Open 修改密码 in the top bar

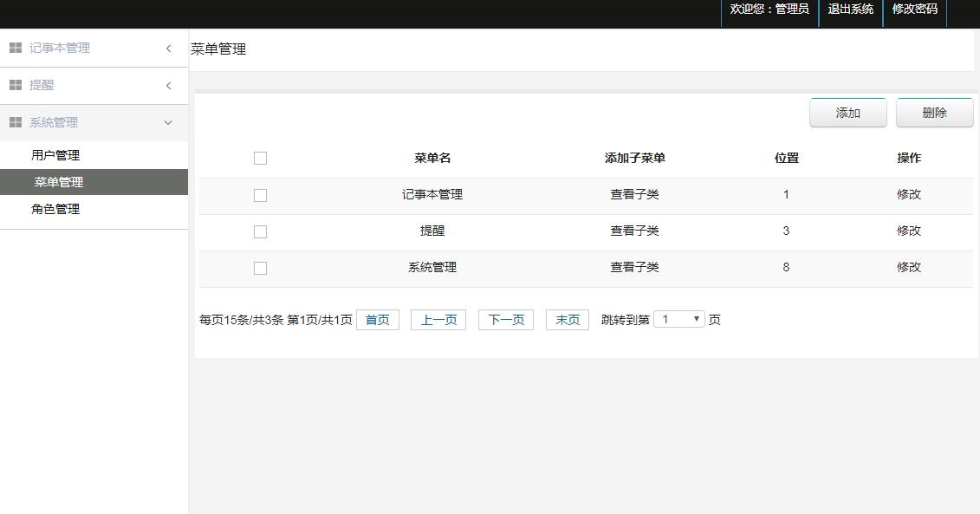coord(914,10)
